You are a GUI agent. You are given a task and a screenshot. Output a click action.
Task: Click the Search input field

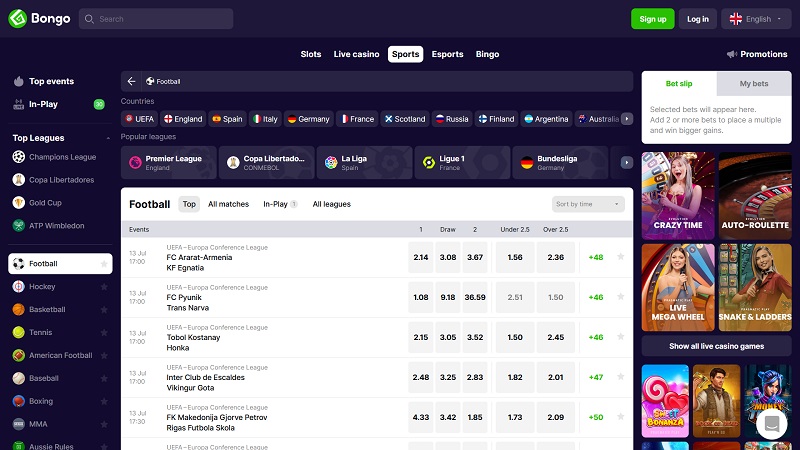[156, 19]
